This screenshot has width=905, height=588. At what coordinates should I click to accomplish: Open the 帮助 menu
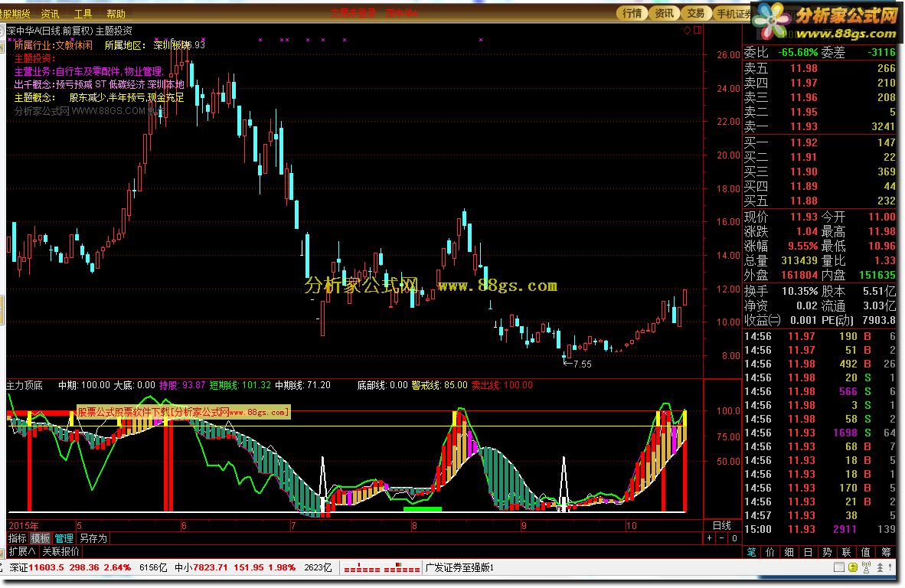(x=116, y=13)
